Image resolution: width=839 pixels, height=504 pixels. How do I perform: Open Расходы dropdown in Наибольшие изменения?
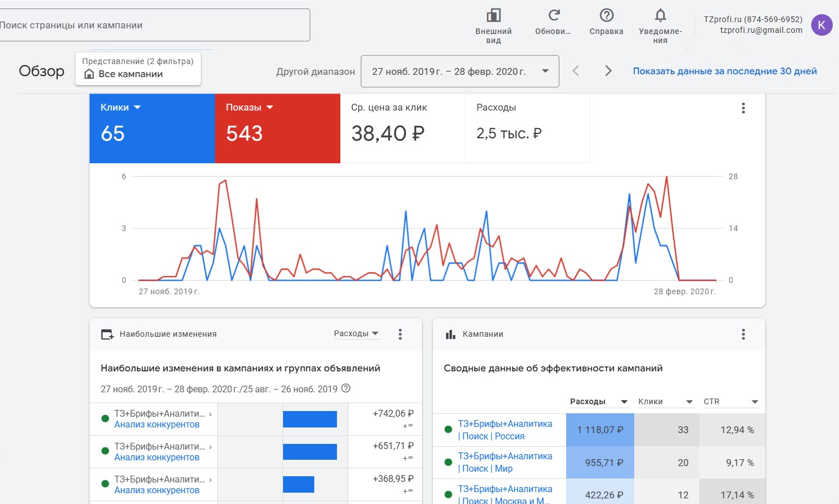point(356,333)
